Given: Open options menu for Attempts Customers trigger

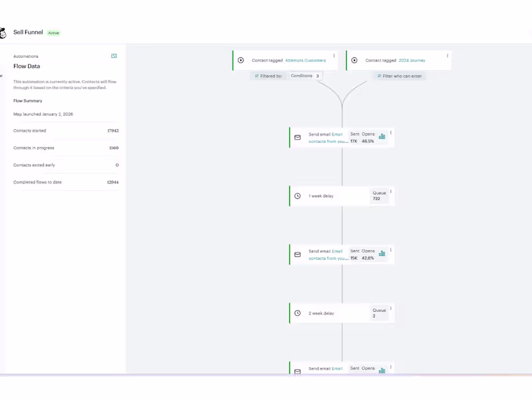Looking at the screenshot, I should (334, 56).
